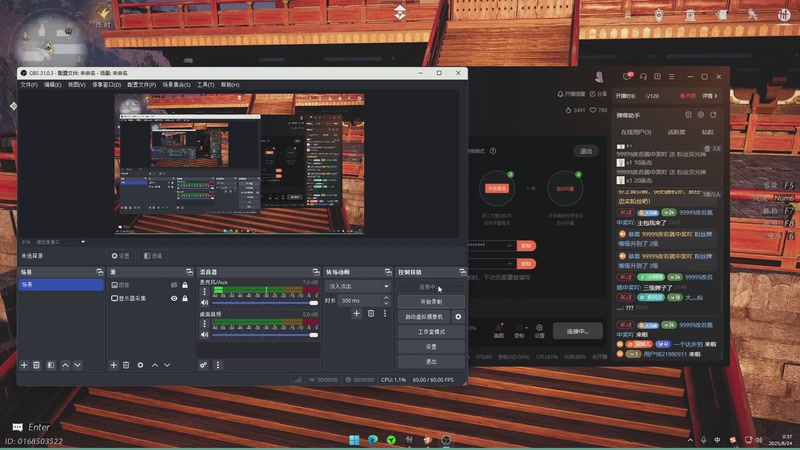This screenshot has width=800, height=450.
Task: Click the source 滤镜 filters toolbar button
Action: tap(153, 256)
